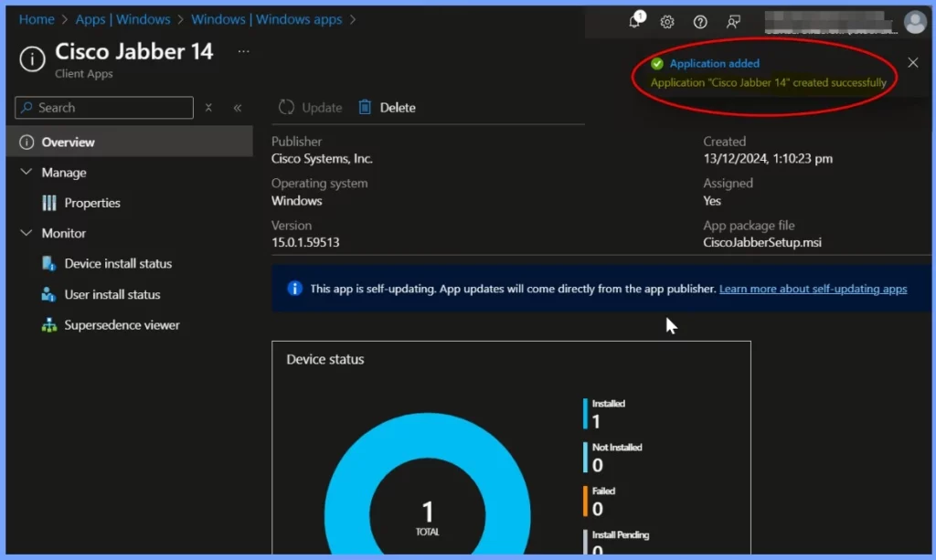This screenshot has height=560, width=936.
Task: Click the Manage section label
Action: (x=64, y=173)
